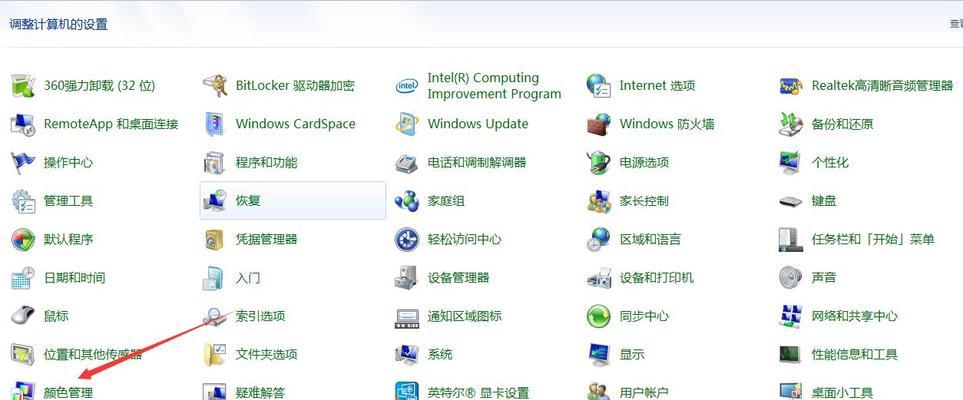Open the Windows 防火墙 brick wall icon
Viewport: 963px width, 400px height.
pos(599,124)
